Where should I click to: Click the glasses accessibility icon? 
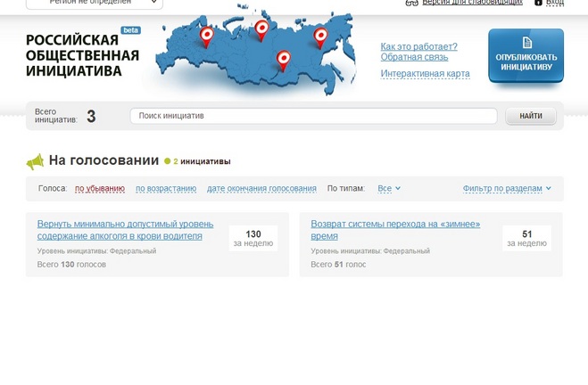coord(411,3)
